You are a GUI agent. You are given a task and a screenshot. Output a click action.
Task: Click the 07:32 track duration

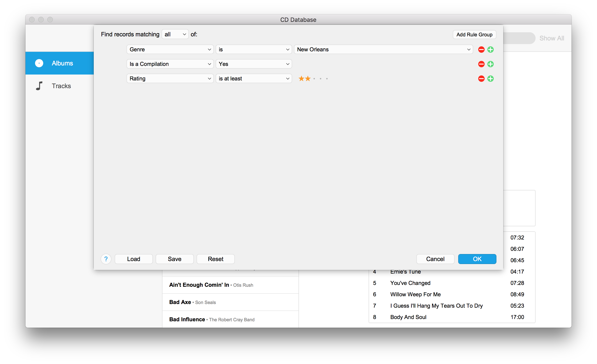(517, 238)
